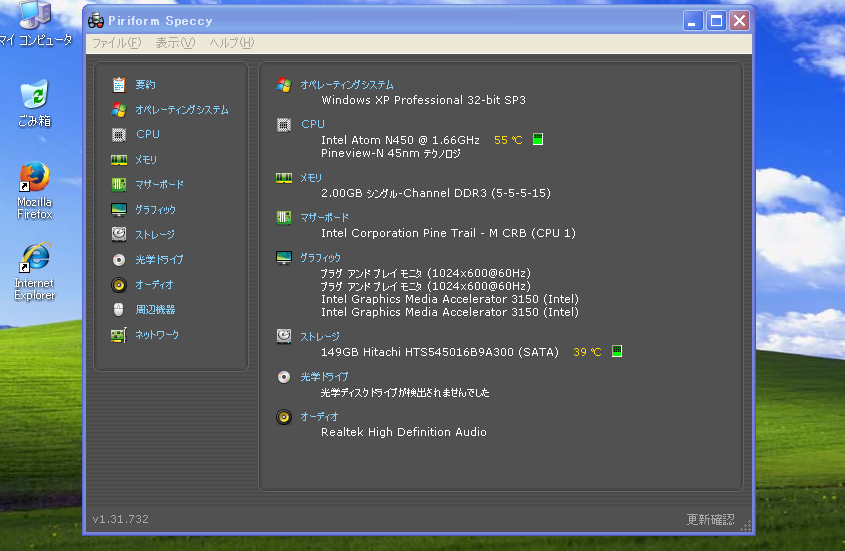Click the green CPU temperature indicator
Screen dimensions: 845x551
(538, 140)
